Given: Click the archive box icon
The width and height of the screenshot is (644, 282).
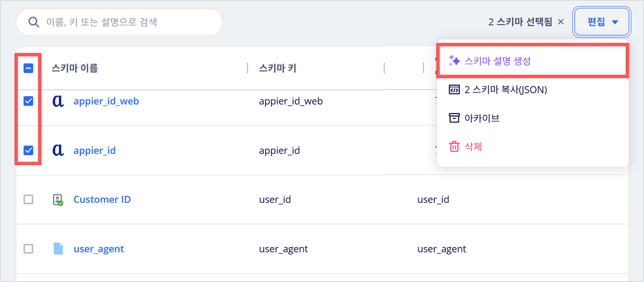Looking at the screenshot, I should (454, 118).
